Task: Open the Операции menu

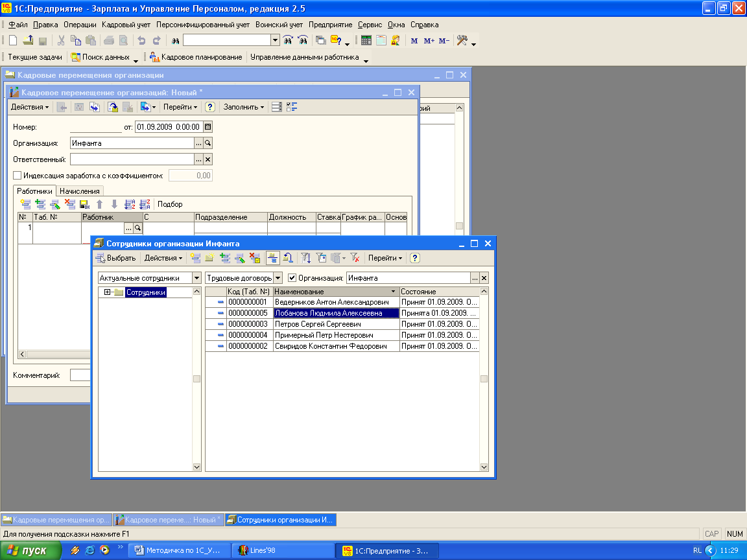Action: pos(80,25)
